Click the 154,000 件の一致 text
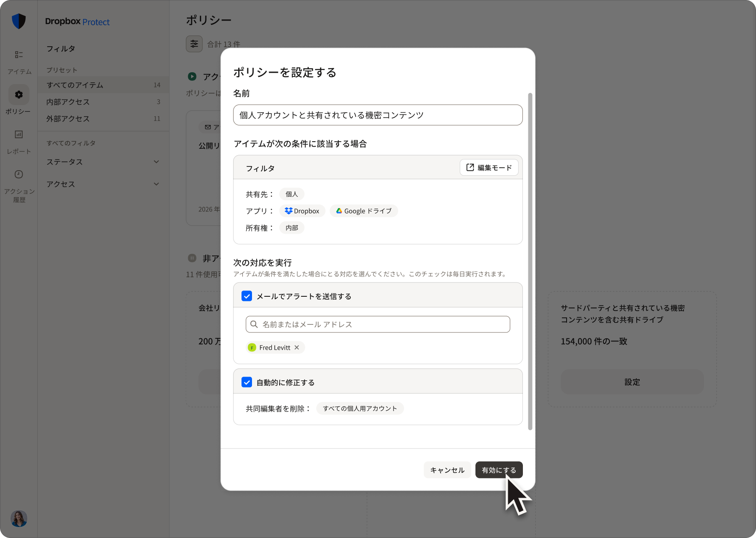This screenshot has height=538, width=756. (594, 341)
